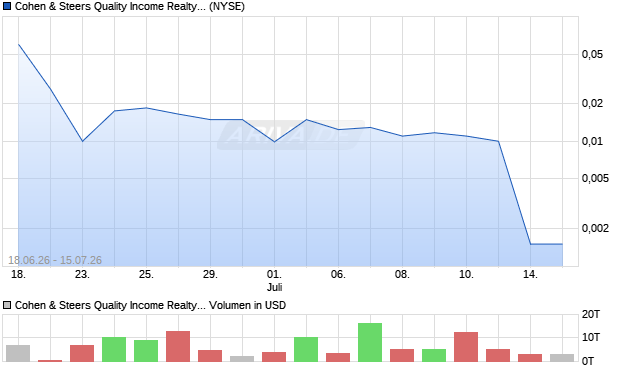The width and height of the screenshot is (620, 371).
Task: Click the x-axis date label '10.'
Action: click(x=466, y=274)
